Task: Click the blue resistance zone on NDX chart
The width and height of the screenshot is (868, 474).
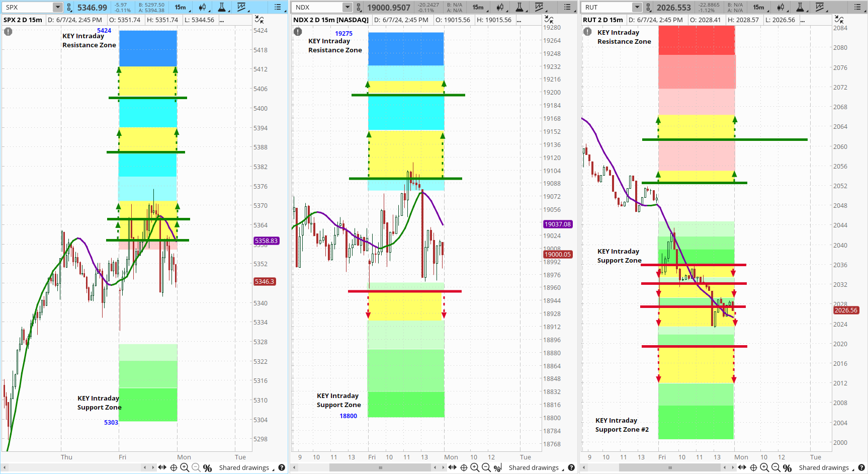Action: tap(406, 49)
